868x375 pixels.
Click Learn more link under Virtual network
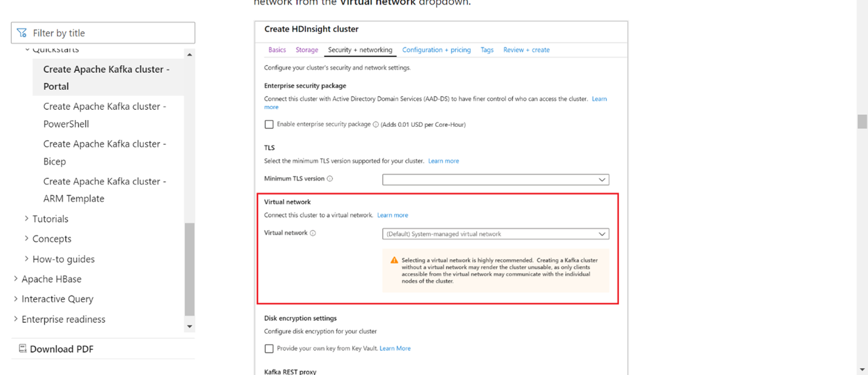[393, 215]
